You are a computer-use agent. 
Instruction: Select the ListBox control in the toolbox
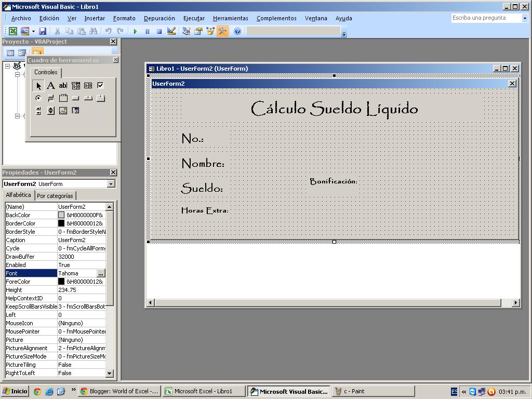pos(88,86)
